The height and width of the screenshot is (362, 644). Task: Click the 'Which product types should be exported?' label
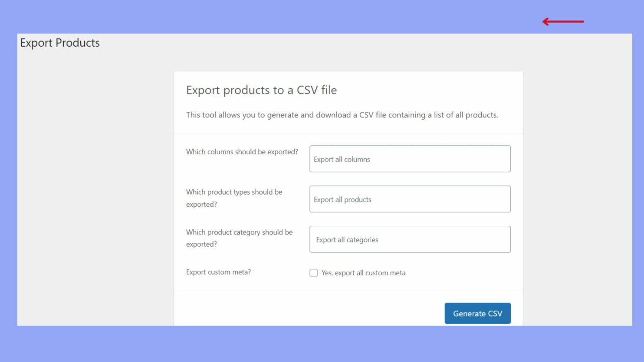point(234,198)
